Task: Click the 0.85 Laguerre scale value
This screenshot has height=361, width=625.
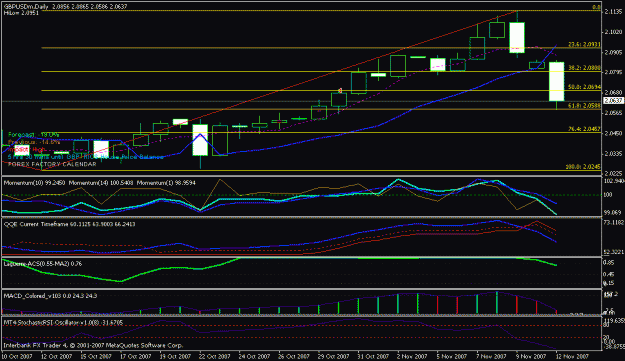Action: pyautogui.click(x=609, y=263)
